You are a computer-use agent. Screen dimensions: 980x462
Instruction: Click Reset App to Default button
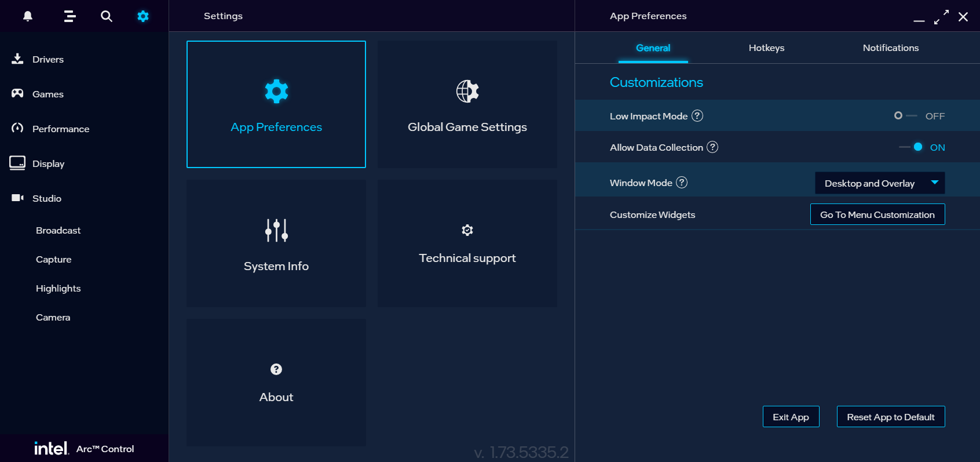[891, 417]
